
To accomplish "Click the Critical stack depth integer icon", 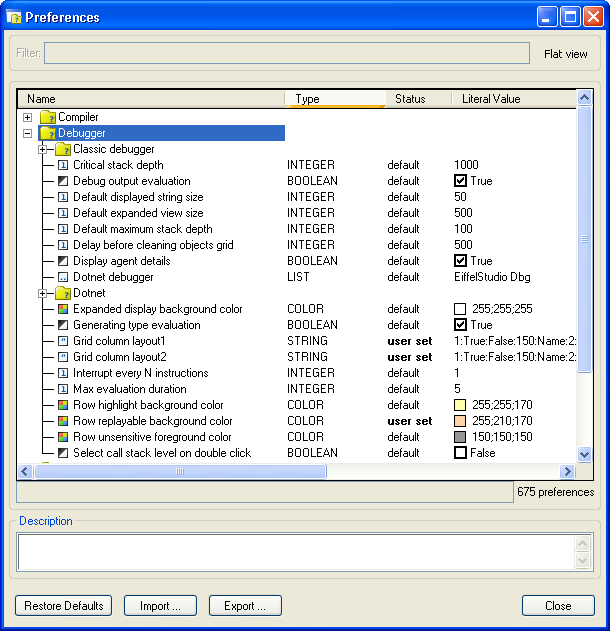I will (x=63, y=165).
